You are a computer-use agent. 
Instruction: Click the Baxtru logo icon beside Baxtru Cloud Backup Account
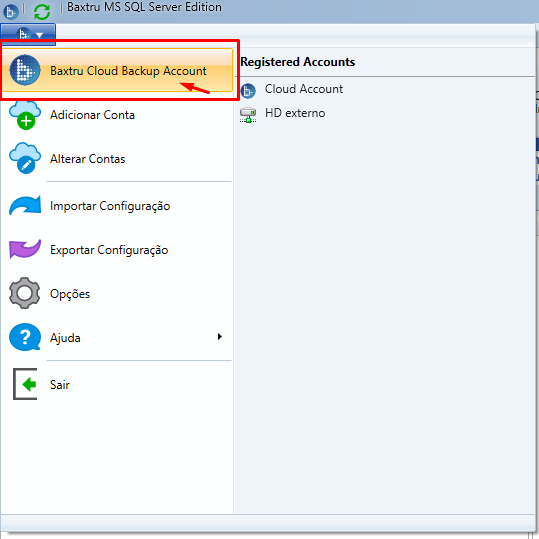tap(25, 70)
